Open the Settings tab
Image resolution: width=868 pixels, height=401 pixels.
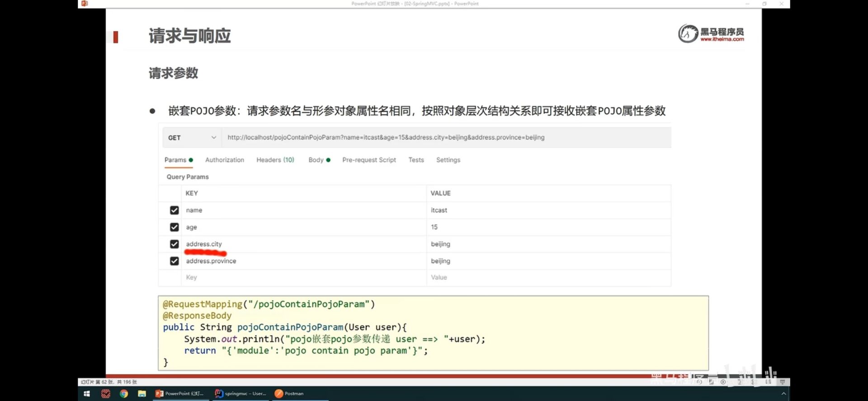click(x=448, y=160)
